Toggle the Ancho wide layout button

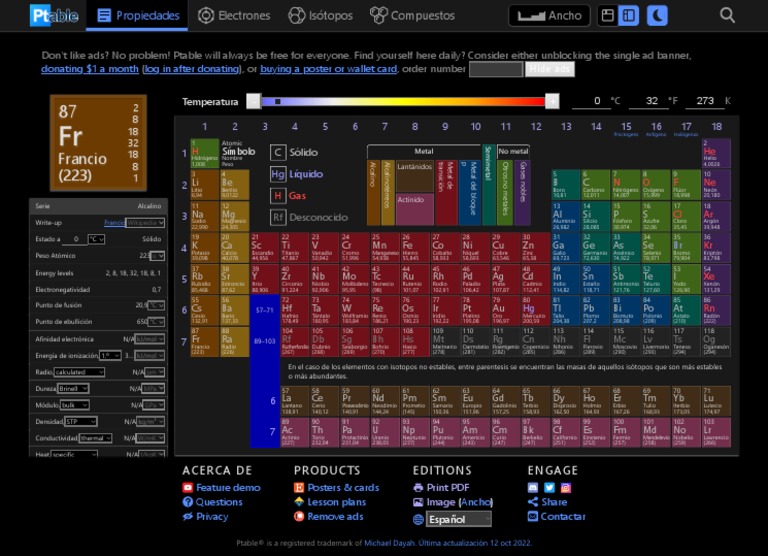coord(549,15)
